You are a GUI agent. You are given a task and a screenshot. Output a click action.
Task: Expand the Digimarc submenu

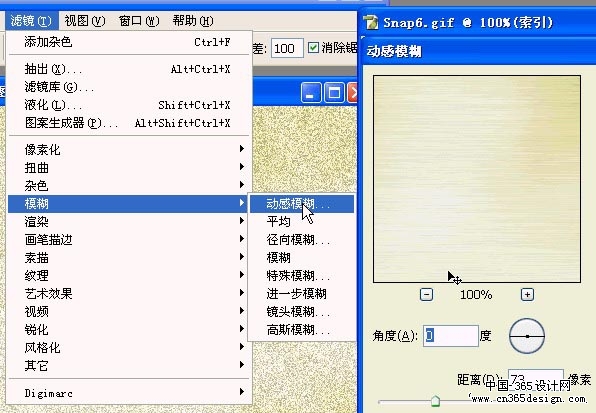(128, 393)
